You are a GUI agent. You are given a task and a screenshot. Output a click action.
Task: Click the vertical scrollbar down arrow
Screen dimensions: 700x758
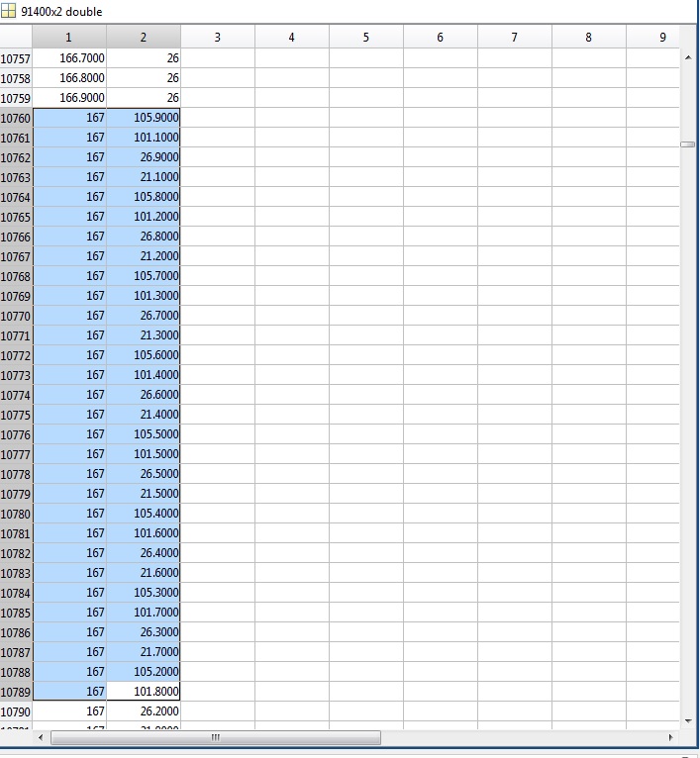(688, 720)
